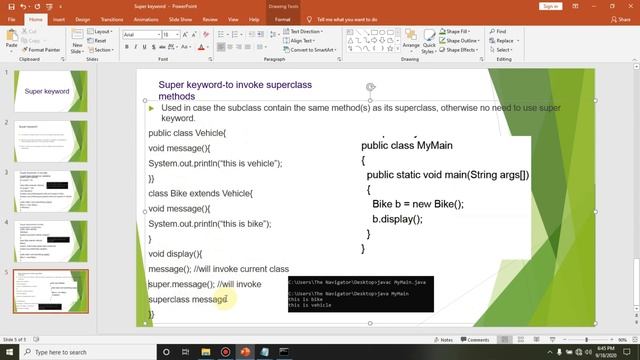The height and width of the screenshot is (360, 640).
Task: Undo the last action
Action: 23,7
